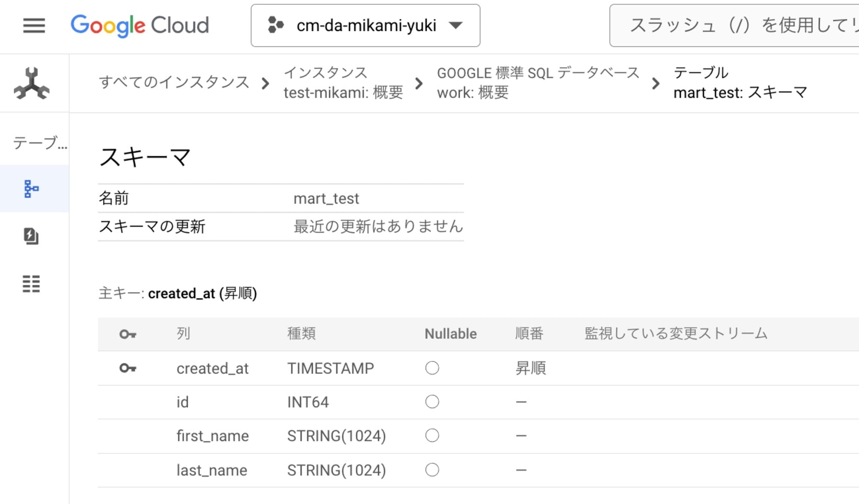Click chevron after test-mikami breadcrumb
Image resolution: width=859 pixels, height=504 pixels.
point(419,83)
